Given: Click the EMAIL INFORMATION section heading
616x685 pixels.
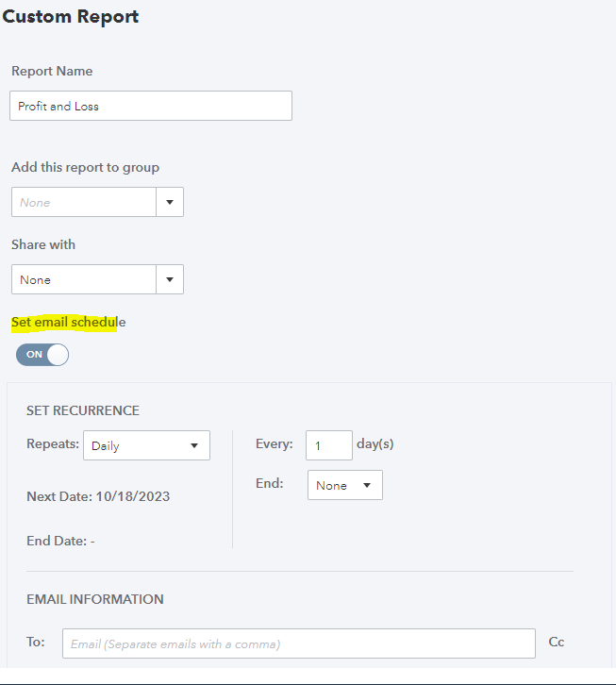Looking at the screenshot, I should coord(94,599).
